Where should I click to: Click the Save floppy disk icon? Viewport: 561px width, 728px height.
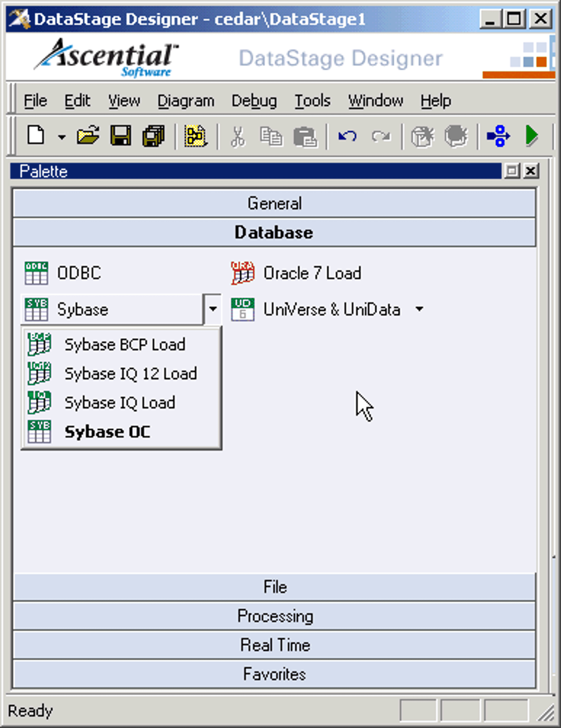(121, 136)
